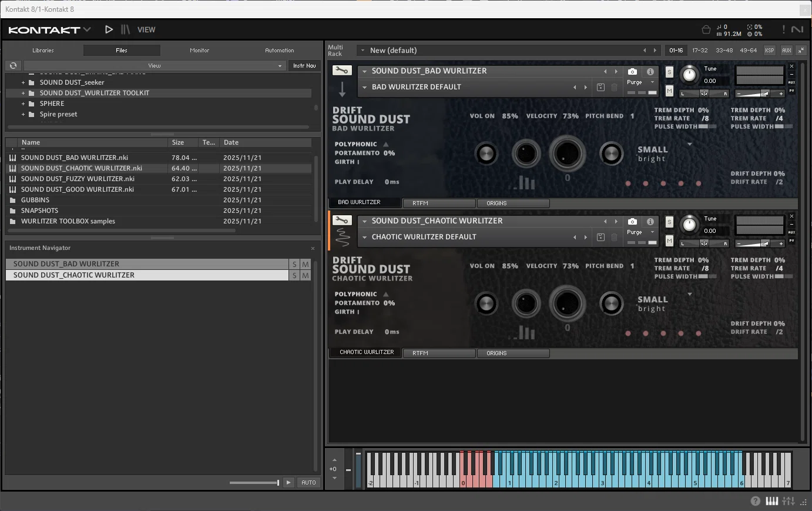Expand the SPHERE folder in the tree
The width and height of the screenshot is (812, 511).
[23, 103]
